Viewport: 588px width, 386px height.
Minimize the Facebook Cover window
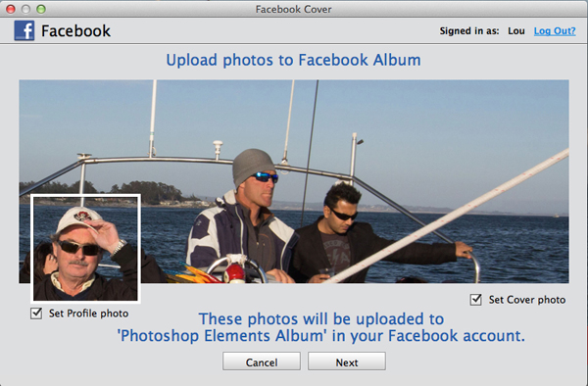(x=25, y=9)
